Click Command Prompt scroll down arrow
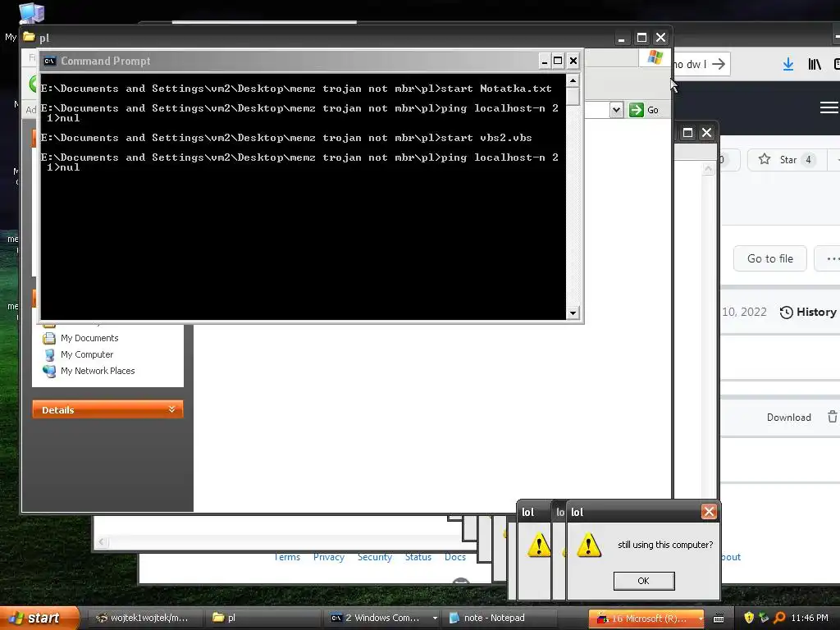The height and width of the screenshot is (630, 840). click(x=573, y=313)
